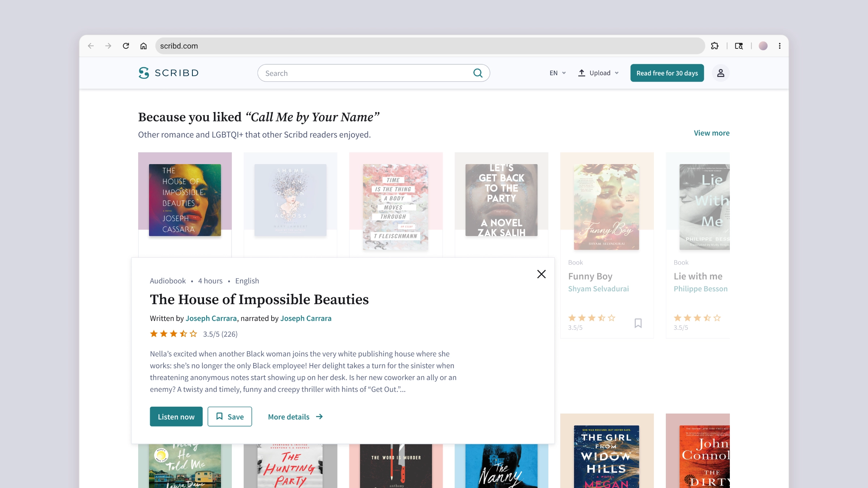Open the More details link
The width and height of the screenshot is (868, 488).
tap(295, 417)
